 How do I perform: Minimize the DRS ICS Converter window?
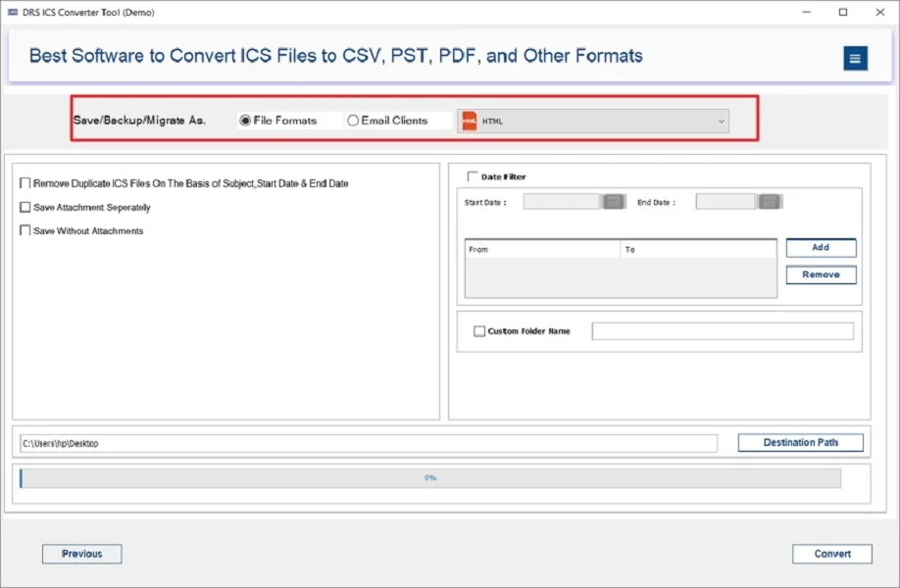pos(807,12)
